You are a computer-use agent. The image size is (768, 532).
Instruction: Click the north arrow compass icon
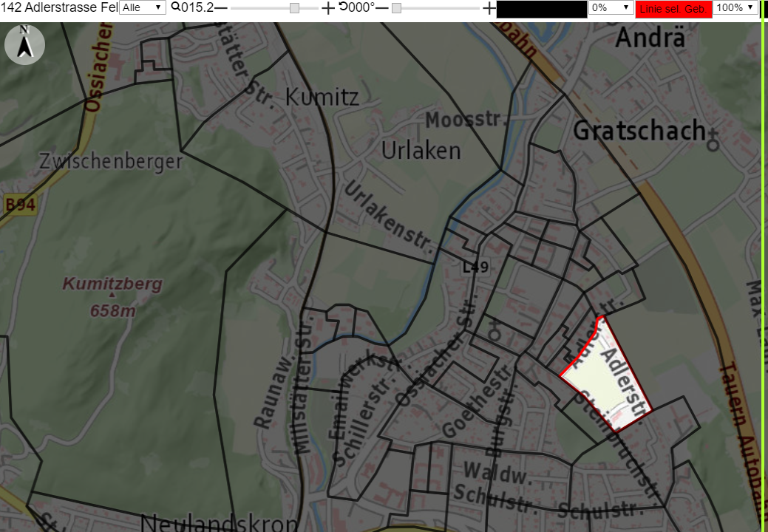click(x=24, y=44)
